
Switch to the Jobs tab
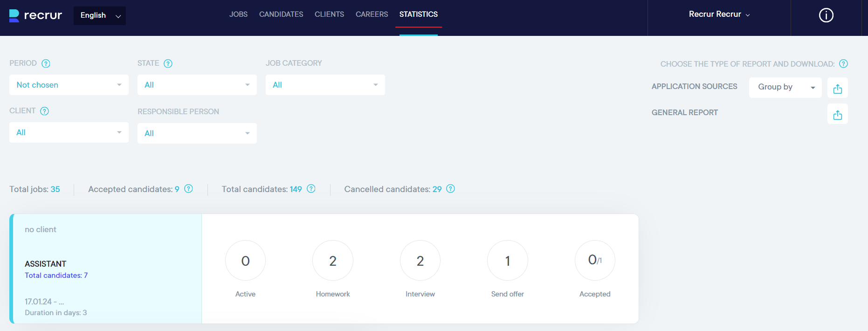[x=238, y=14]
